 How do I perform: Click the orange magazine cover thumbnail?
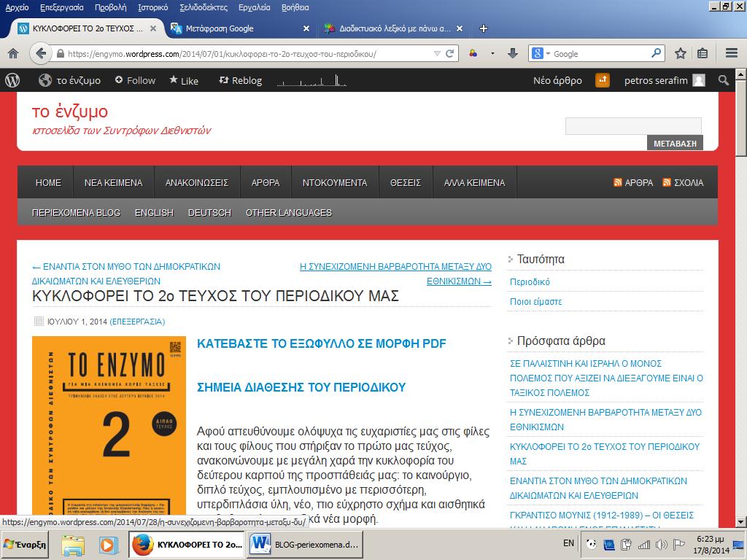coord(109,425)
